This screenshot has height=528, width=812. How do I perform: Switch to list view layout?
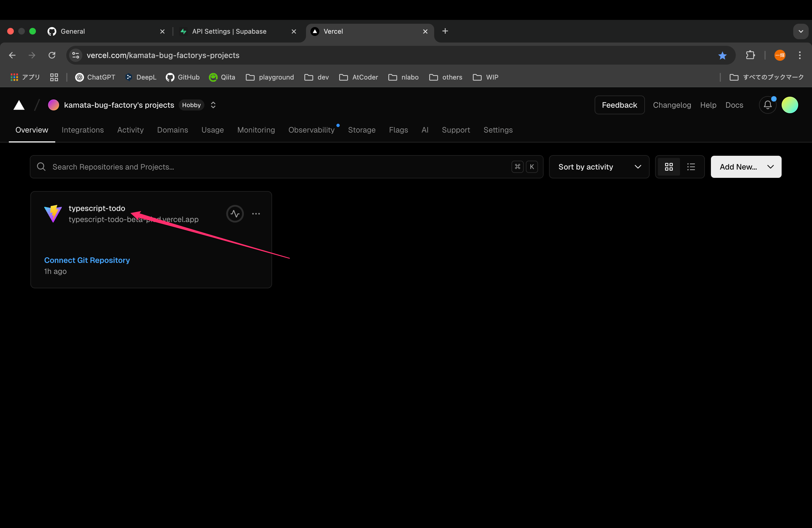click(x=691, y=167)
